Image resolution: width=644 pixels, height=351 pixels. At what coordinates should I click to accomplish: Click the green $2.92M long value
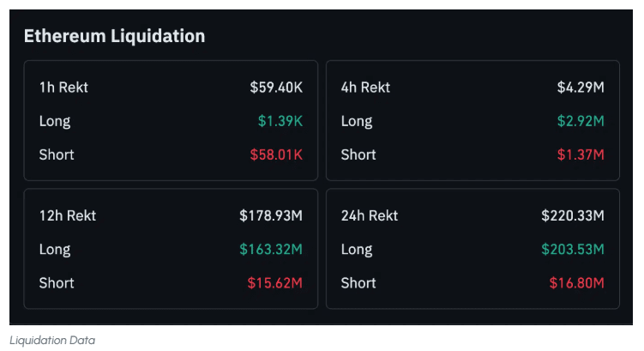pyautogui.click(x=581, y=121)
